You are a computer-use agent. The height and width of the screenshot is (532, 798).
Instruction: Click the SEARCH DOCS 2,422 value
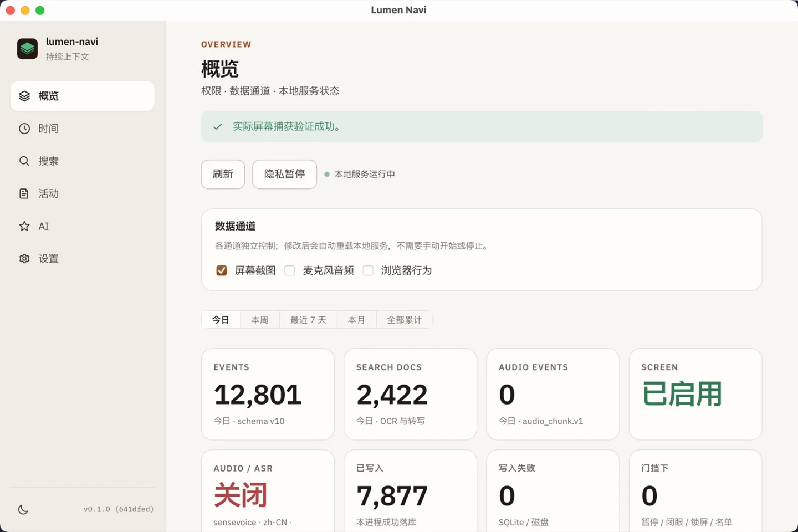tap(392, 395)
